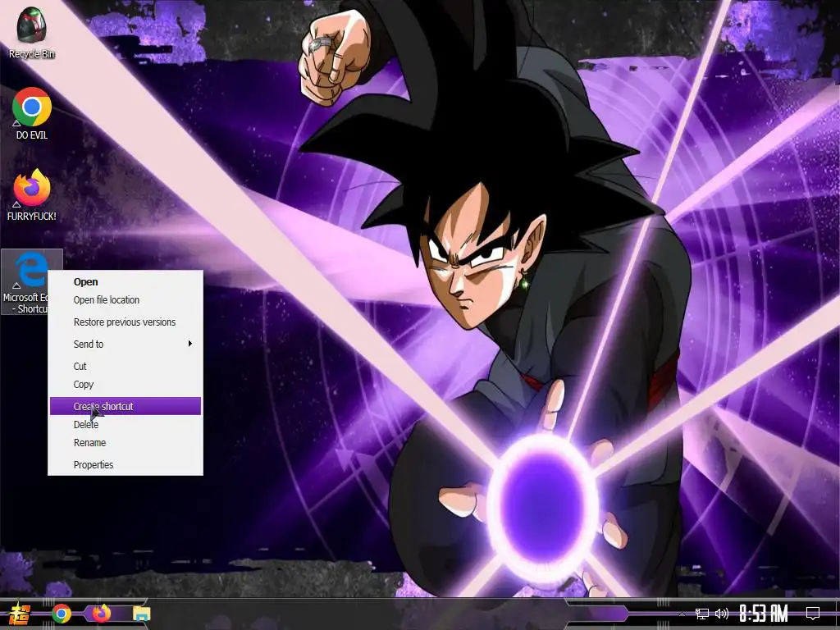The height and width of the screenshot is (630, 840).
Task: Select the Firefox shortcut on the desktop
Action: pyautogui.click(x=32, y=194)
